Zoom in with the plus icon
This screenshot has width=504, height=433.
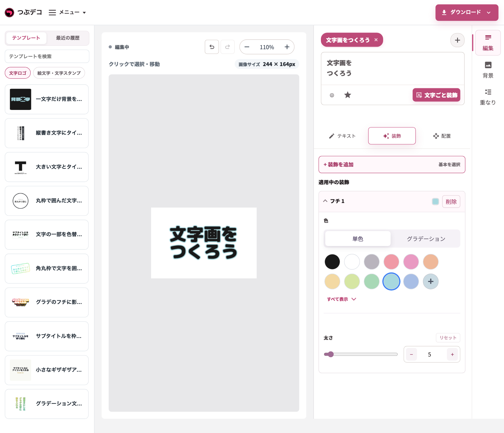(x=287, y=47)
